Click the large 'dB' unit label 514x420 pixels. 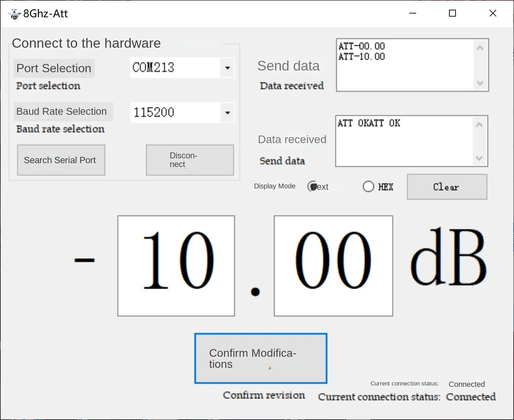pos(449,256)
